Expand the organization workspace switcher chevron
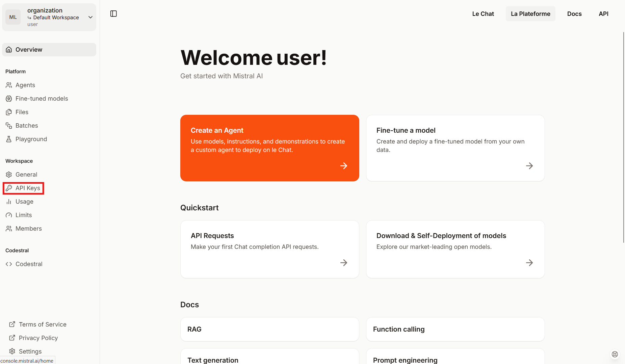The width and height of the screenshot is (625, 364). [x=90, y=17]
